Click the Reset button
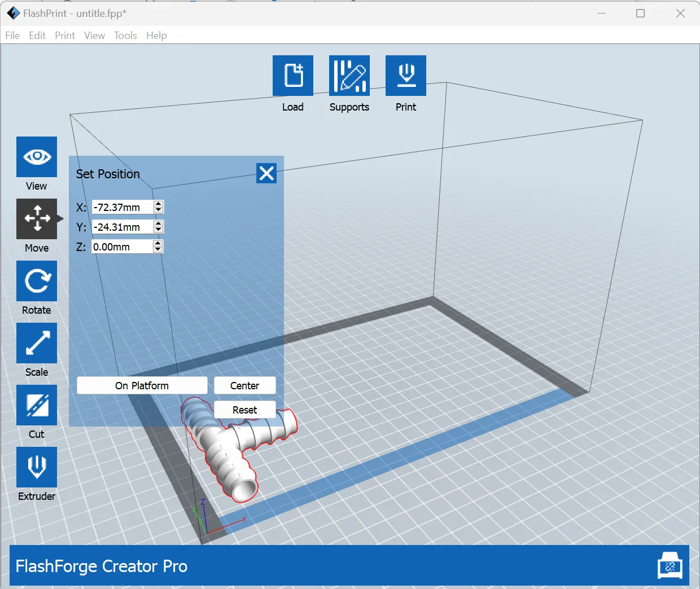 [245, 410]
